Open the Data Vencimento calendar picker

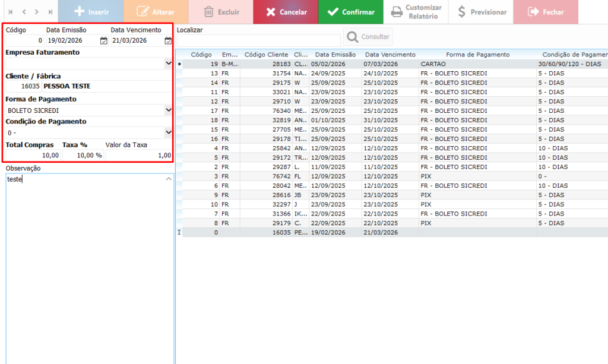pos(168,41)
